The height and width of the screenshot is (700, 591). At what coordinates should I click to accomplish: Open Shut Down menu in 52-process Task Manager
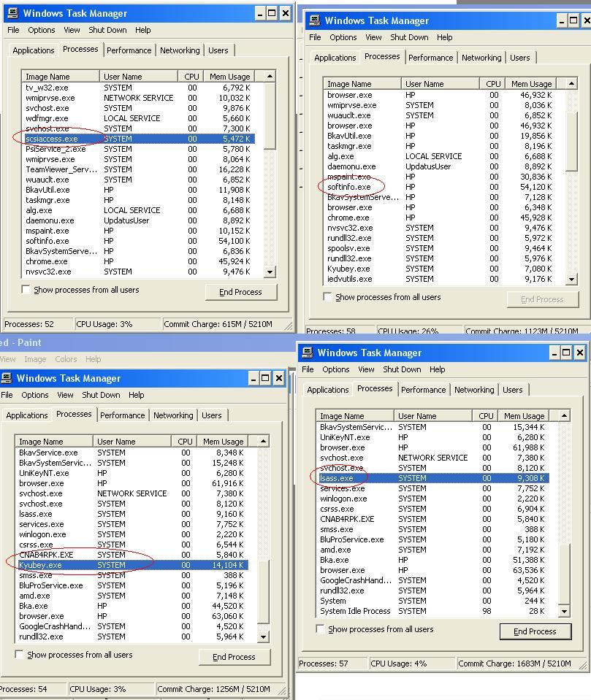point(107,30)
